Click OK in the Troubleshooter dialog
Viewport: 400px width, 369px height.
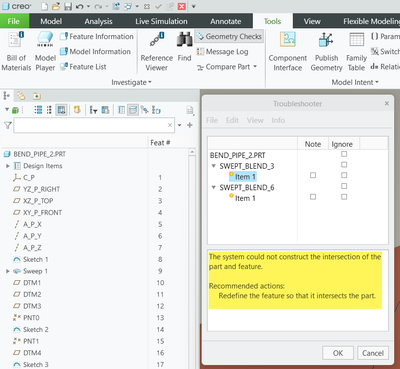[338, 353]
